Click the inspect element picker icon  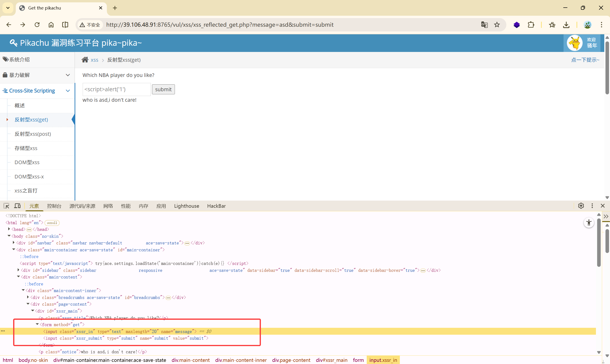[6, 206]
